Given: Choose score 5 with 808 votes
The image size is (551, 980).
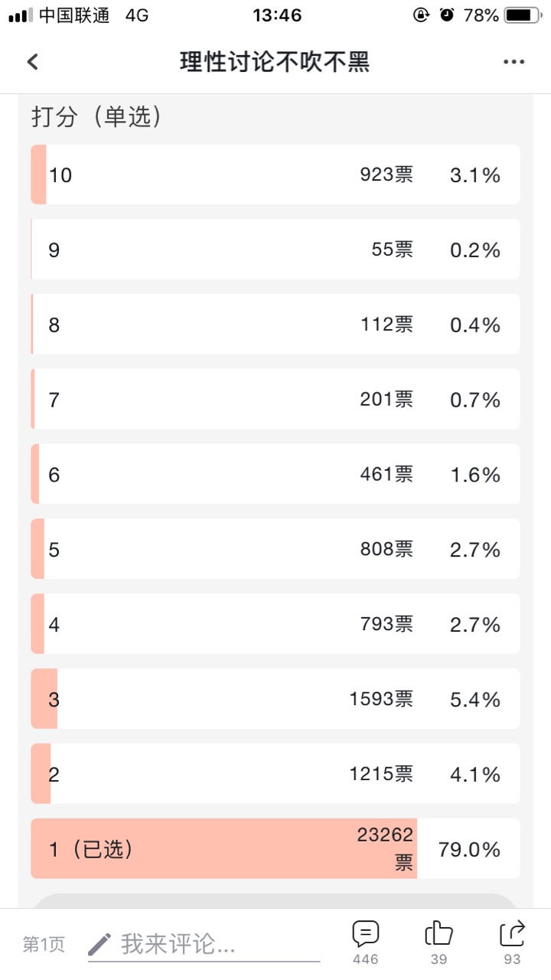Looking at the screenshot, I should coord(275,550).
